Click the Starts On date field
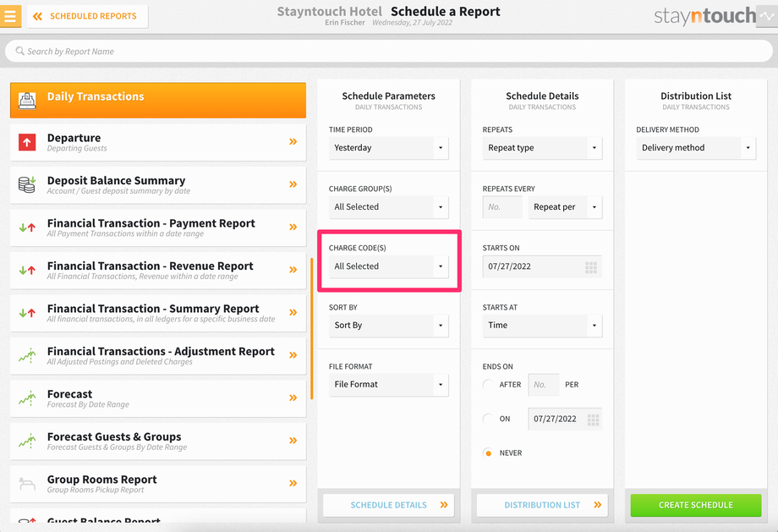778x532 pixels. coord(542,266)
